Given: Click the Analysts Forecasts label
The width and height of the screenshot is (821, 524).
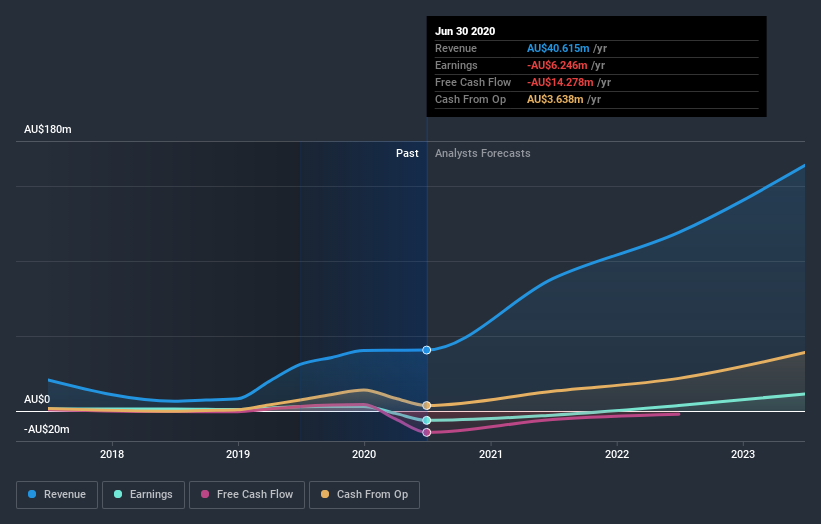Looking at the screenshot, I should click(x=483, y=153).
